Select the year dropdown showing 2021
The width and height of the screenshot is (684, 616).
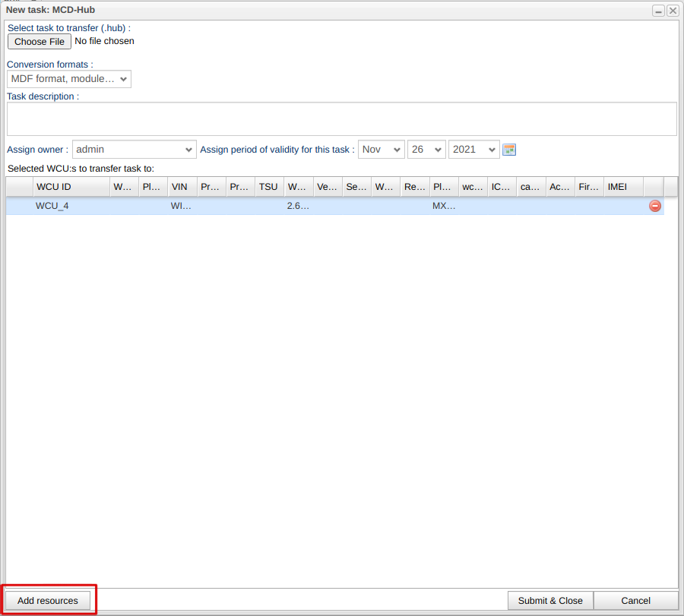[x=473, y=150]
